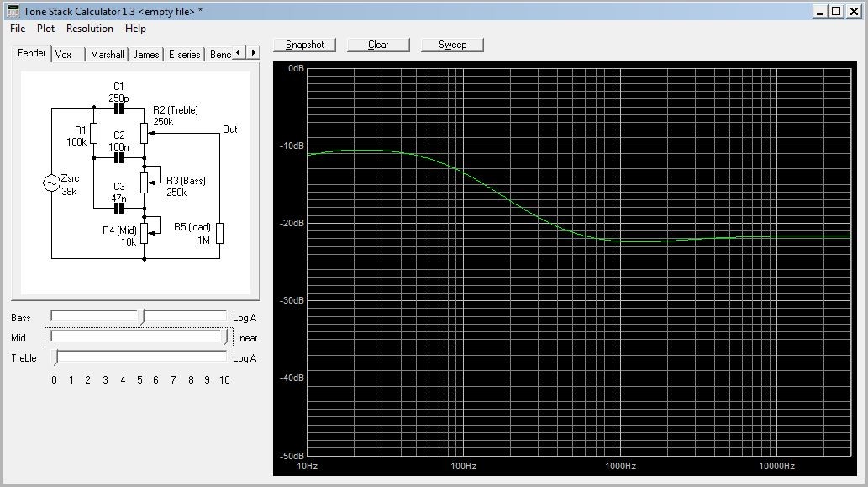Open the Plot menu
This screenshot has height=487, width=868.
click(46, 29)
